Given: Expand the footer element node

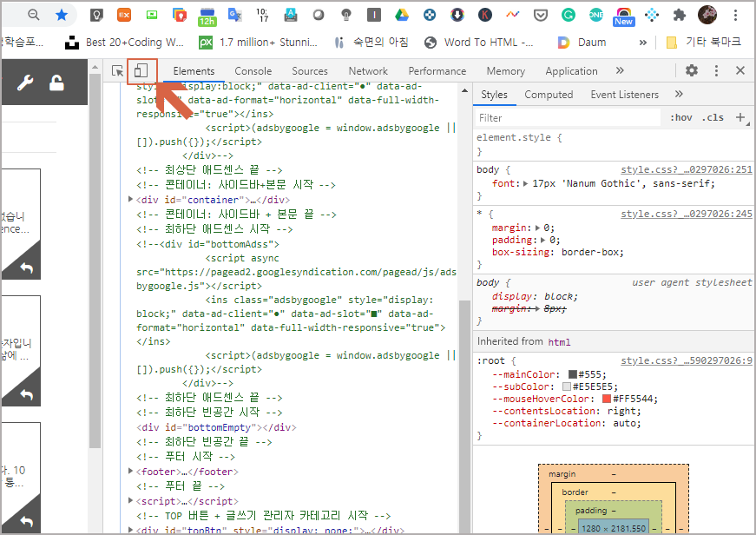Looking at the screenshot, I should [x=131, y=471].
